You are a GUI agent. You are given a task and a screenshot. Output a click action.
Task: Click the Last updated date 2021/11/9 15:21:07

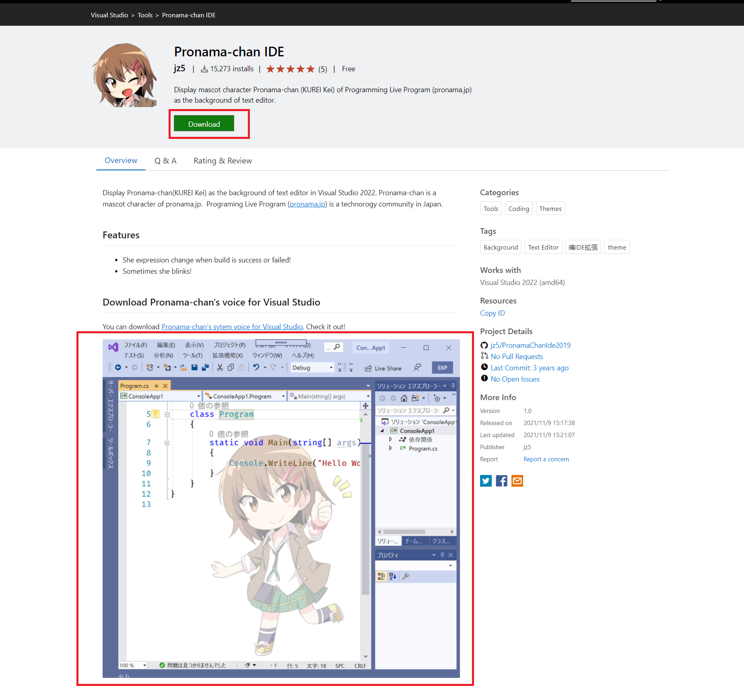coord(549,435)
